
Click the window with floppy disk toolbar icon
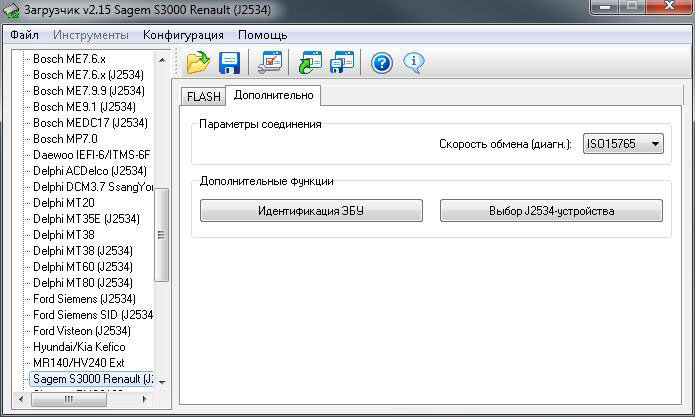[x=342, y=63]
